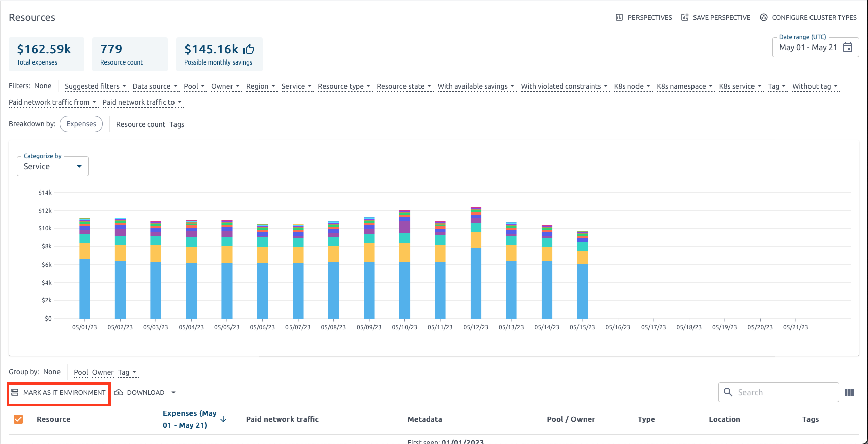Click the Expenses sort arrow icon

pos(223,419)
